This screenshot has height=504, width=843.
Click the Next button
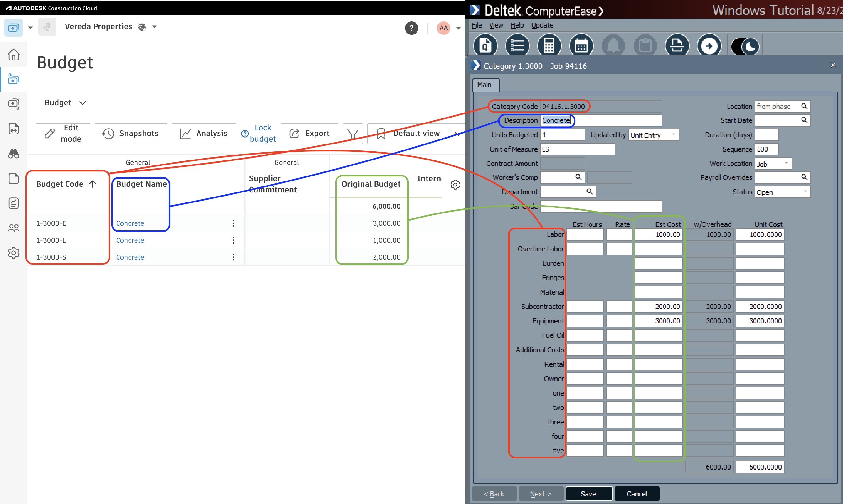541,494
